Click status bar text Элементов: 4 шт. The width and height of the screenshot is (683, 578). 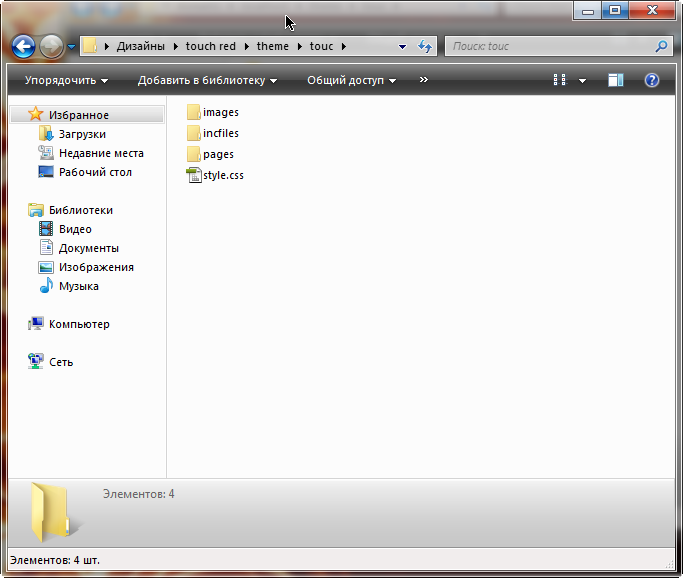(55, 560)
